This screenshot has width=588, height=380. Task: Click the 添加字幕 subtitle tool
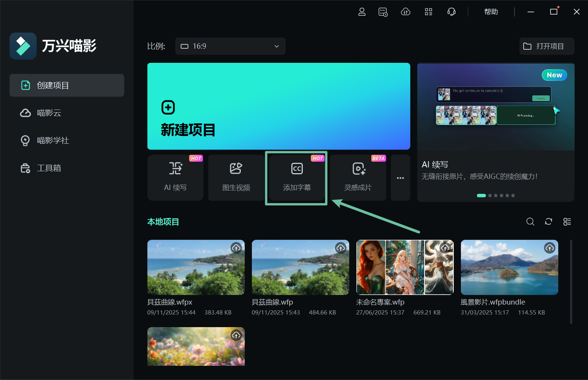coord(296,178)
